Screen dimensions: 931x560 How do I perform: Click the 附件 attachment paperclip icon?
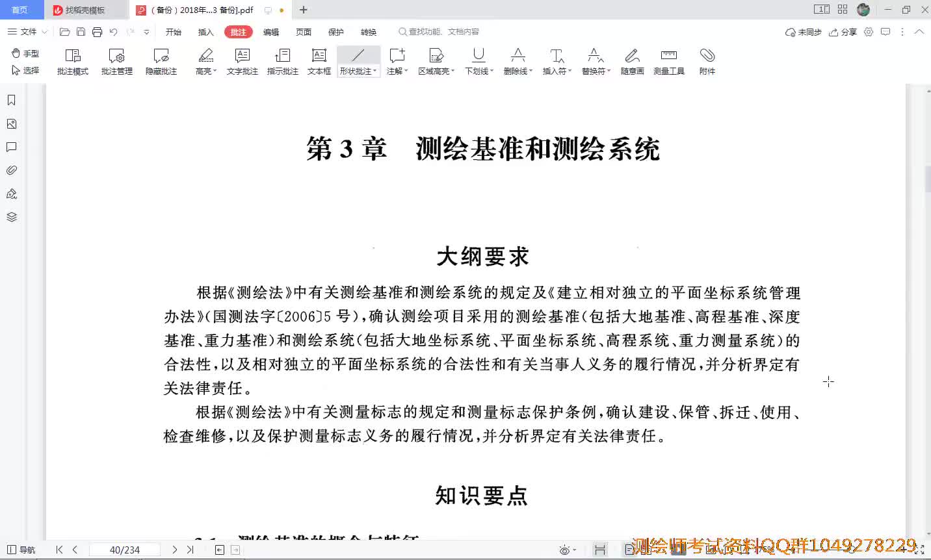coord(707,61)
